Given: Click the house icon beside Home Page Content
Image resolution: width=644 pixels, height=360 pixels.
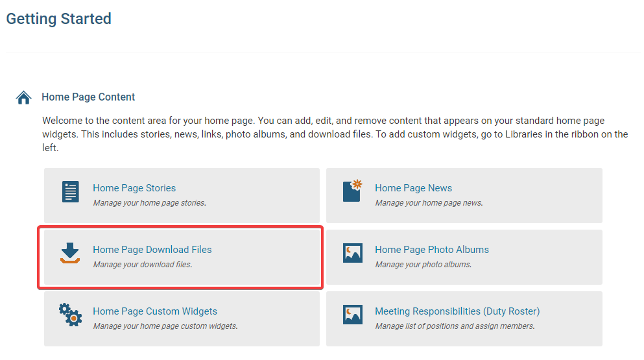Looking at the screenshot, I should pyautogui.click(x=24, y=97).
